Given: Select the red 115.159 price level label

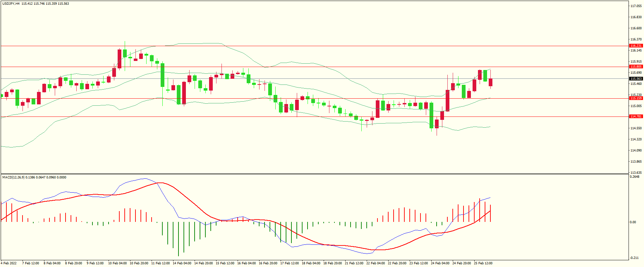Looking at the screenshot, I should [636, 98].
